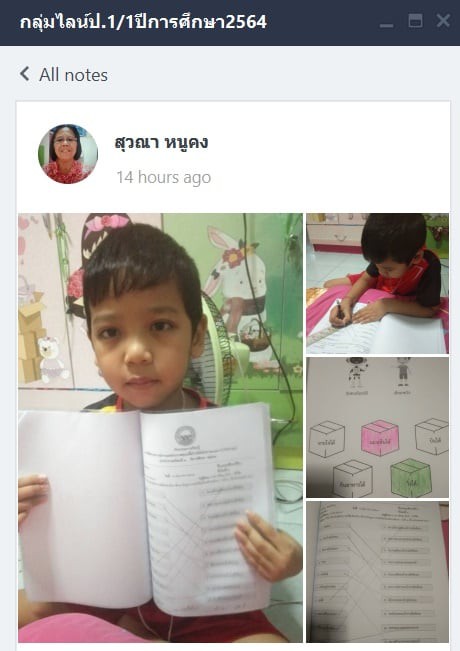This screenshot has height=651, width=460.
Task: Open thumbnail showing colored boxes worksheet
Action: click(x=377, y=427)
